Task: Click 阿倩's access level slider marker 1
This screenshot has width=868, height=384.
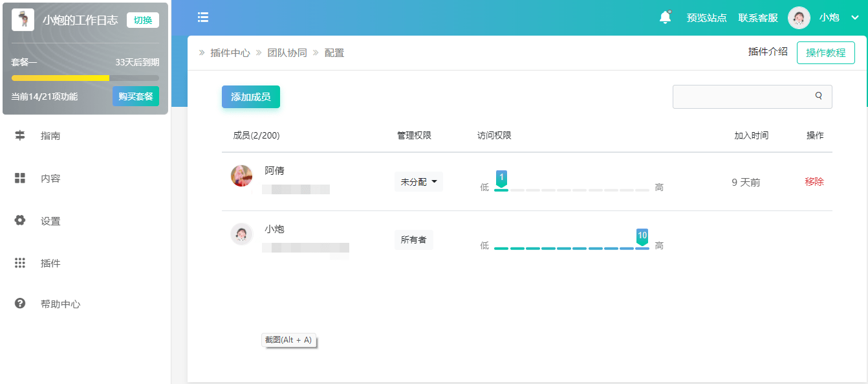Action: point(501,178)
